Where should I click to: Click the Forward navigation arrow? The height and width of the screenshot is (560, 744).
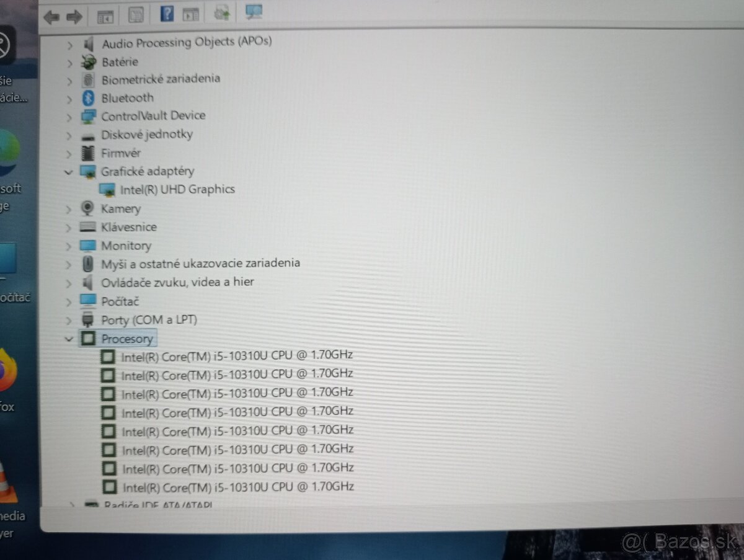point(74,17)
